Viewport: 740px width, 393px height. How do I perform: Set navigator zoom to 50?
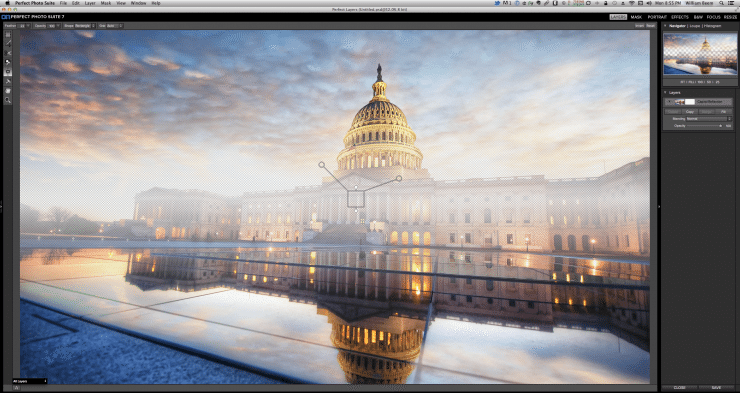[708, 82]
